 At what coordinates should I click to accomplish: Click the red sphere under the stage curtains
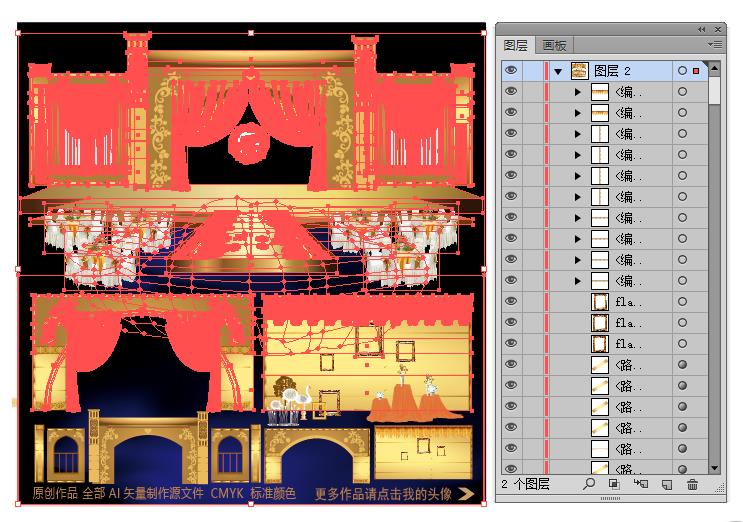click(x=247, y=143)
